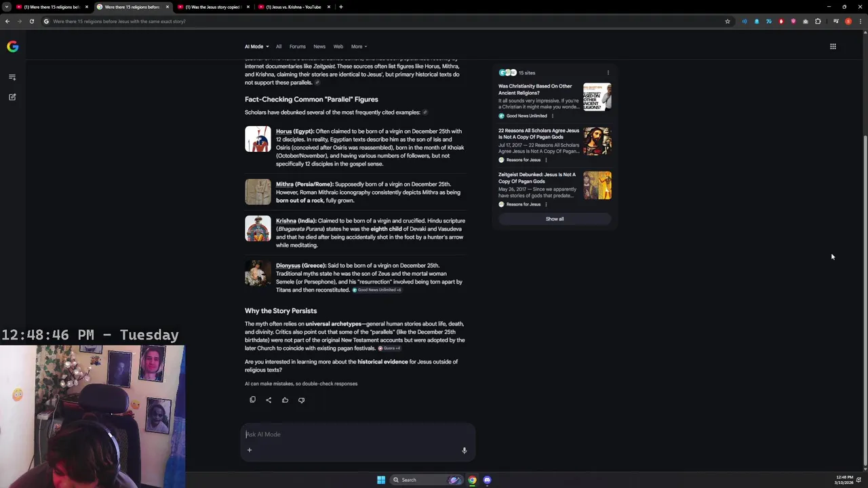
Task: Switch to Was the Jesus story copied tab
Action: 213,7
